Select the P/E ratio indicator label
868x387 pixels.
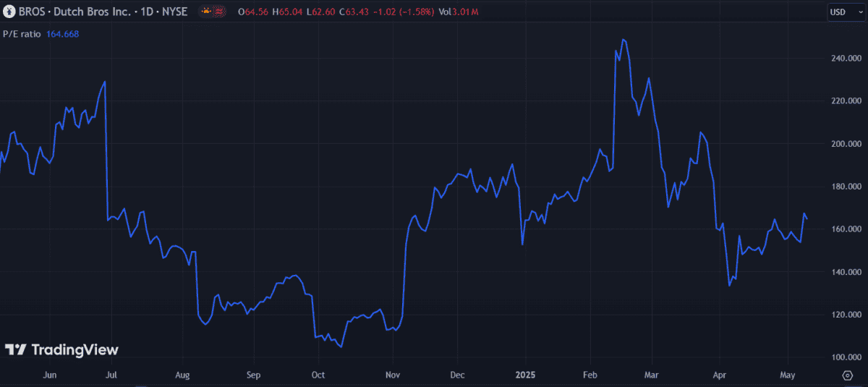pyautogui.click(x=22, y=33)
